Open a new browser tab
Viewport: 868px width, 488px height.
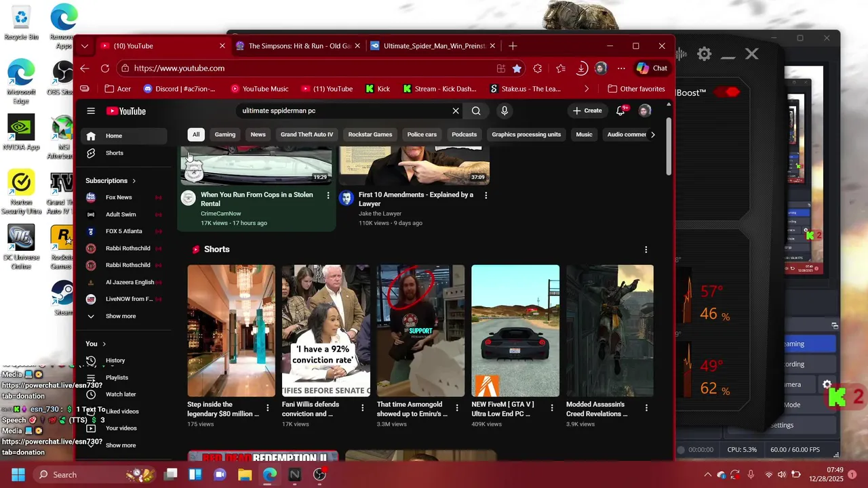point(513,46)
